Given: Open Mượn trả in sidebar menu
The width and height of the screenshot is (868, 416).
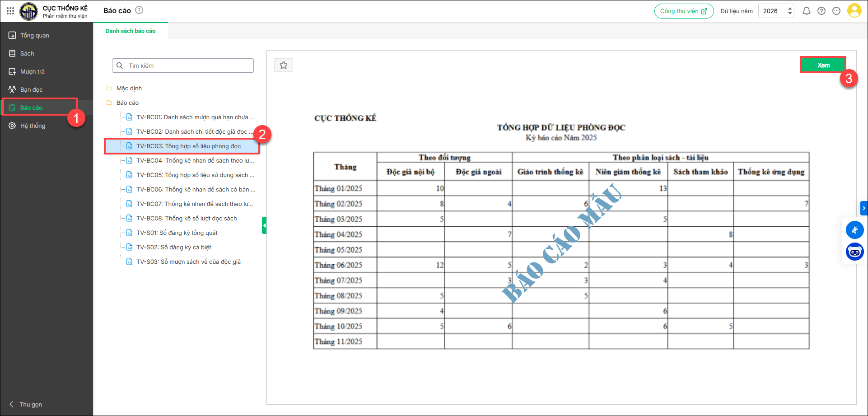Looking at the screenshot, I should tap(32, 71).
